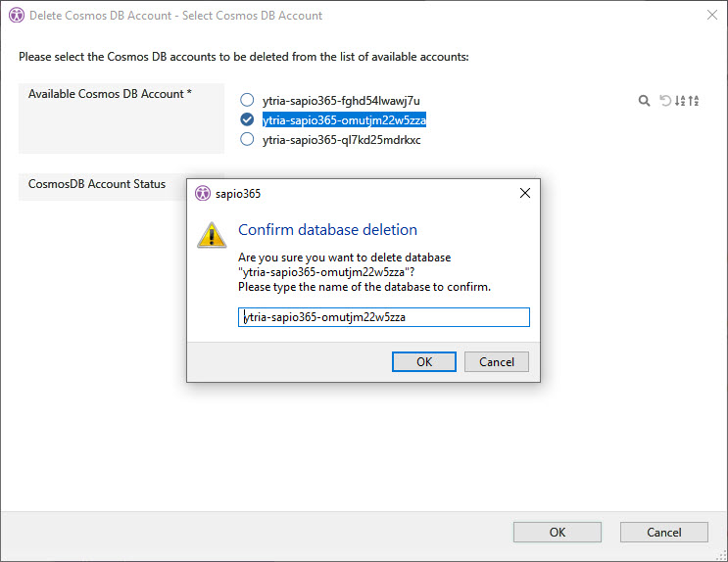Click the search magnifier icon above account list

pyautogui.click(x=644, y=101)
